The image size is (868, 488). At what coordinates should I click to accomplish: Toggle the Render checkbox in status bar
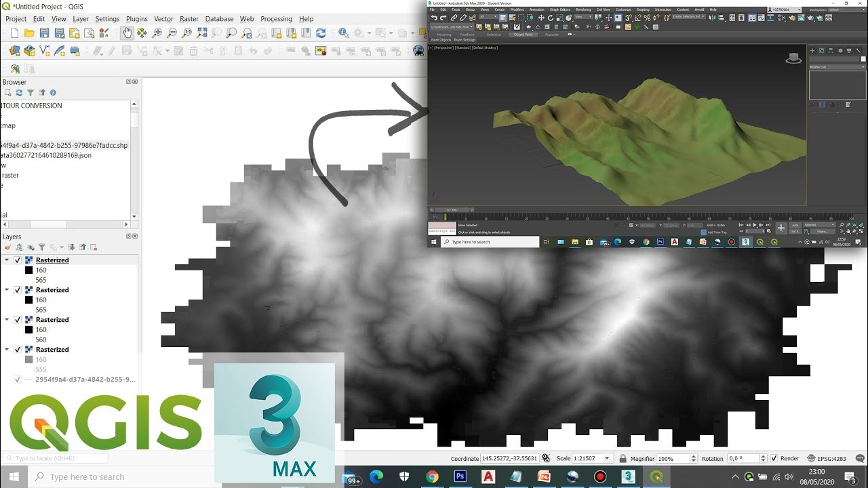pyautogui.click(x=774, y=459)
